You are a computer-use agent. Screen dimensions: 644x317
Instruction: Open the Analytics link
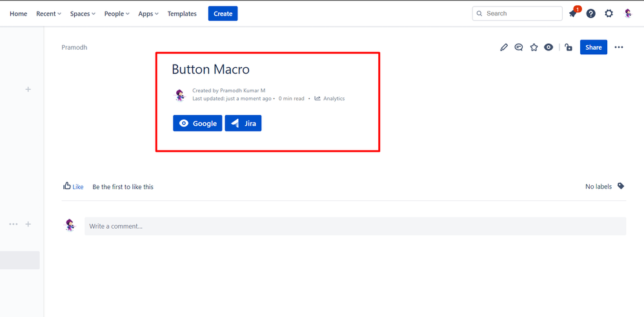coord(334,98)
